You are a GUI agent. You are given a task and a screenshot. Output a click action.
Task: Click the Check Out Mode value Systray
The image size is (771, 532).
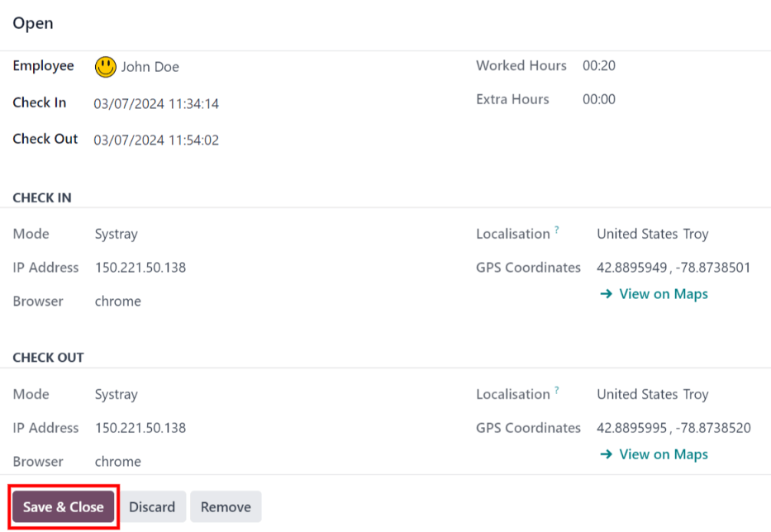[x=116, y=395]
